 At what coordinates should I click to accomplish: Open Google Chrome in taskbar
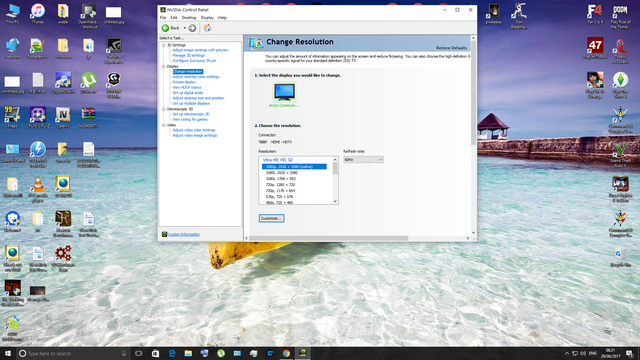click(286, 353)
